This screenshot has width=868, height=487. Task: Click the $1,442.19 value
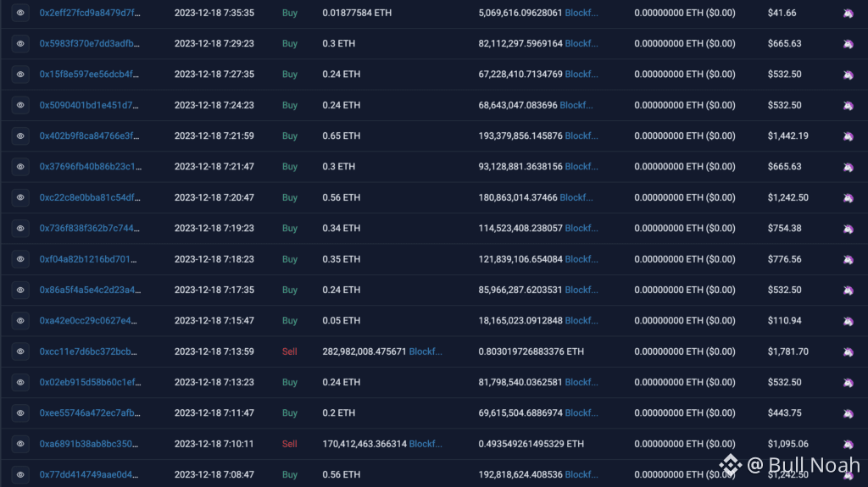click(x=787, y=136)
